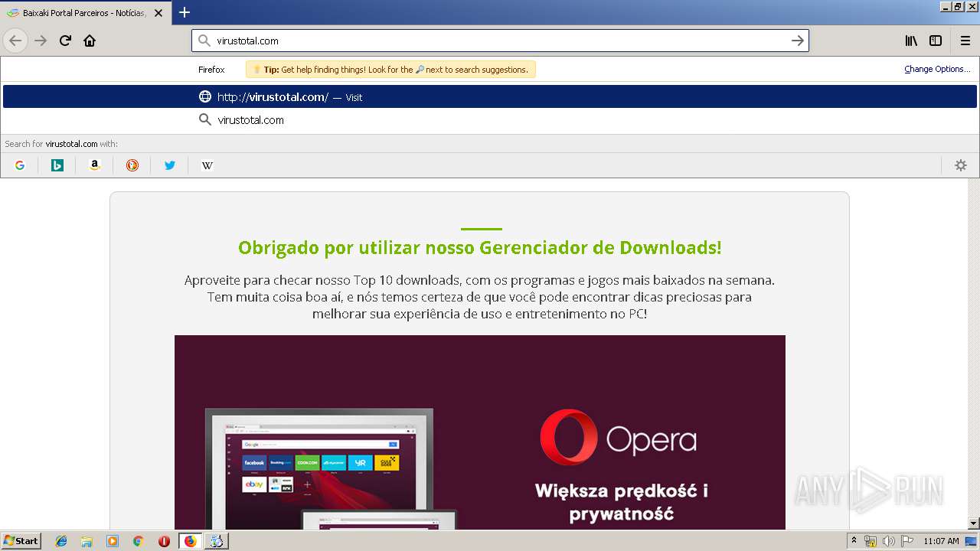Open Windows Media Player from taskbar
980x551 pixels.
click(113, 541)
